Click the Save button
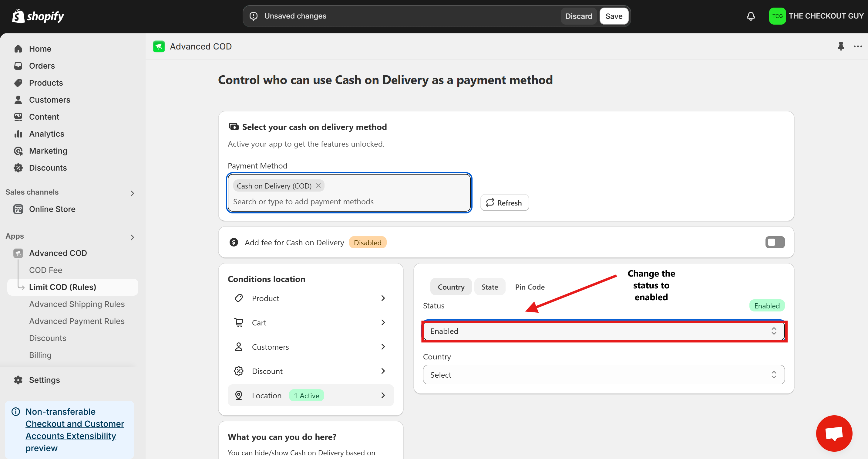This screenshot has width=868, height=459. point(614,16)
